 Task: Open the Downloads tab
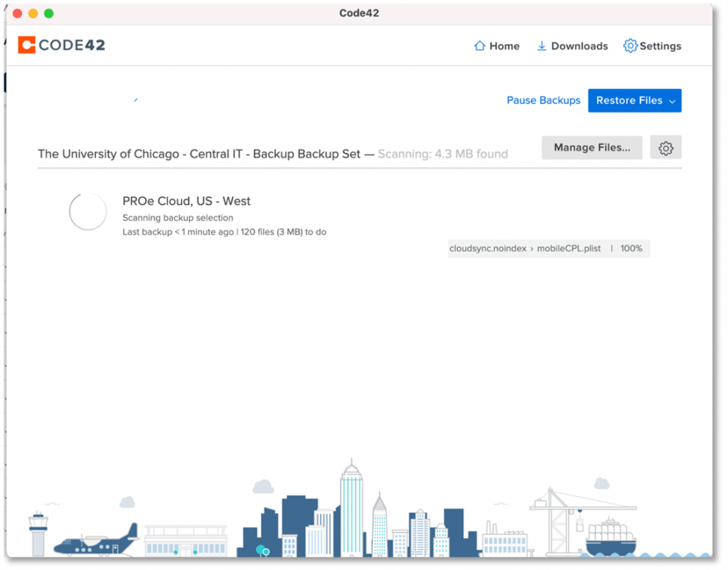(572, 46)
